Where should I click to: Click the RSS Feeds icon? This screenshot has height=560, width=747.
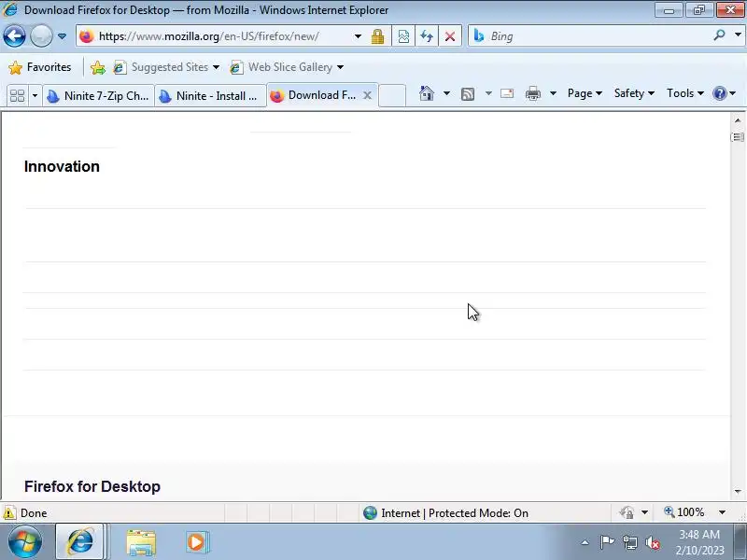[x=468, y=94]
